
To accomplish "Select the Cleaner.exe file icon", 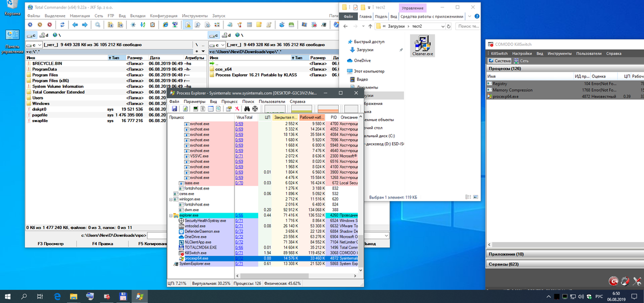I will [422, 46].
